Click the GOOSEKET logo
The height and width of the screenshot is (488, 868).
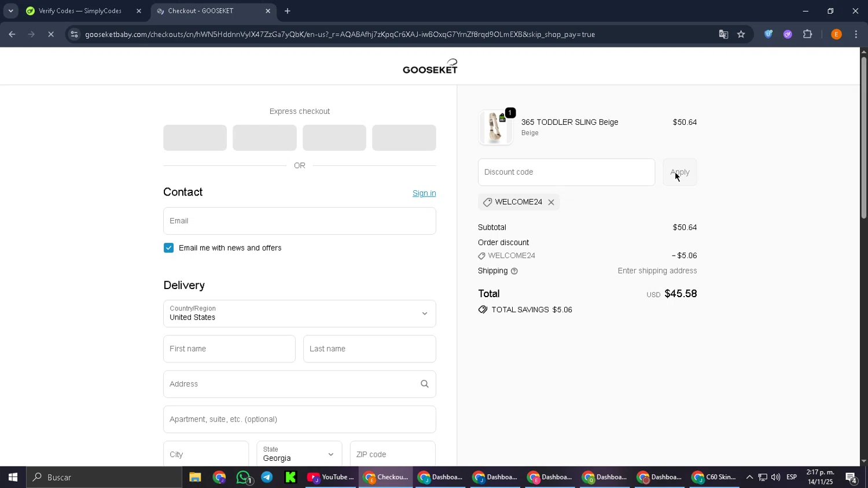430,66
